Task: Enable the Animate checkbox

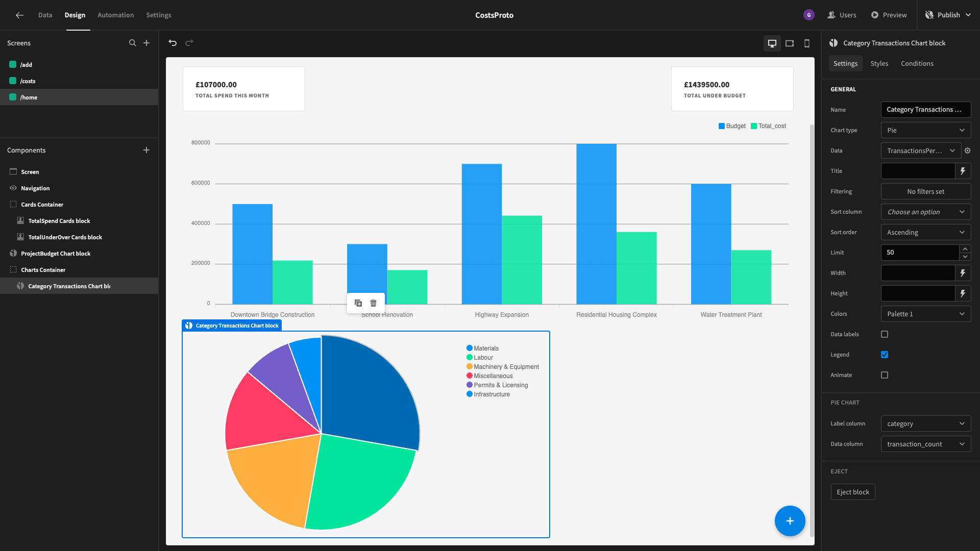Action: [x=885, y=375]
